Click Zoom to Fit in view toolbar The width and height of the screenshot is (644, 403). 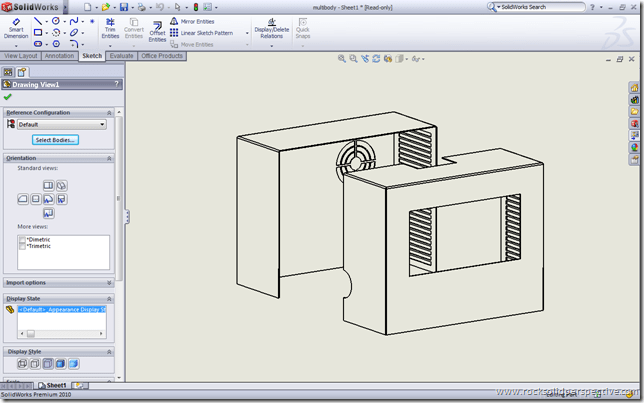coord(341,59)
